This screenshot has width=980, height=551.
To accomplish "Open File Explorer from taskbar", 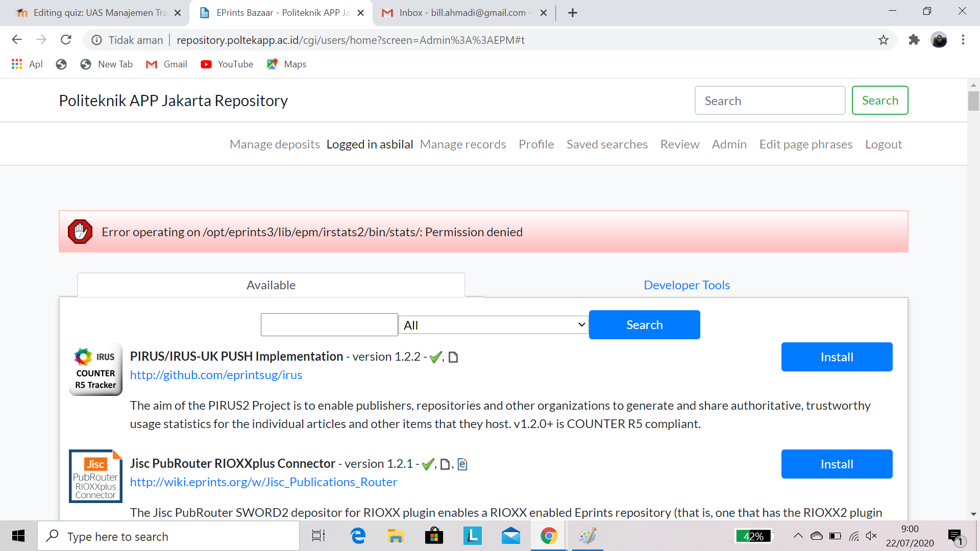I will click(x=396, y=536).
